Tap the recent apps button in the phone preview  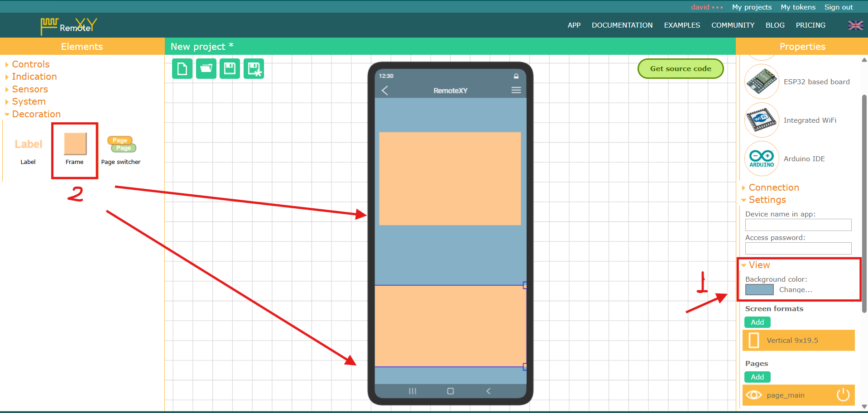coord(412,391)
